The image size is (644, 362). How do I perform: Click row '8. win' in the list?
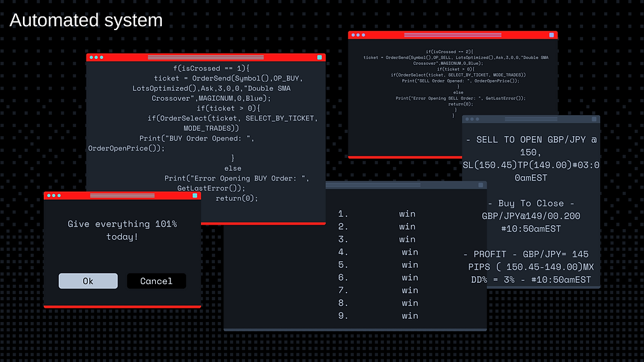tap(378, 303)
